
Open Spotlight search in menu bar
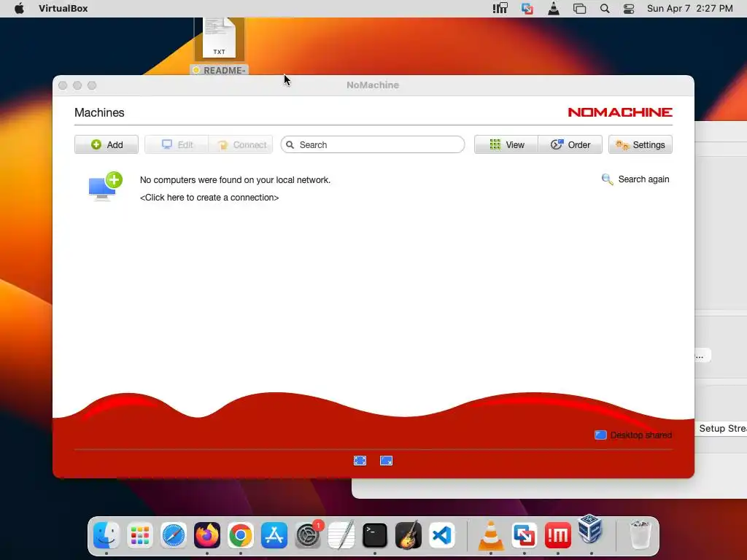click(x=605, y=9)
